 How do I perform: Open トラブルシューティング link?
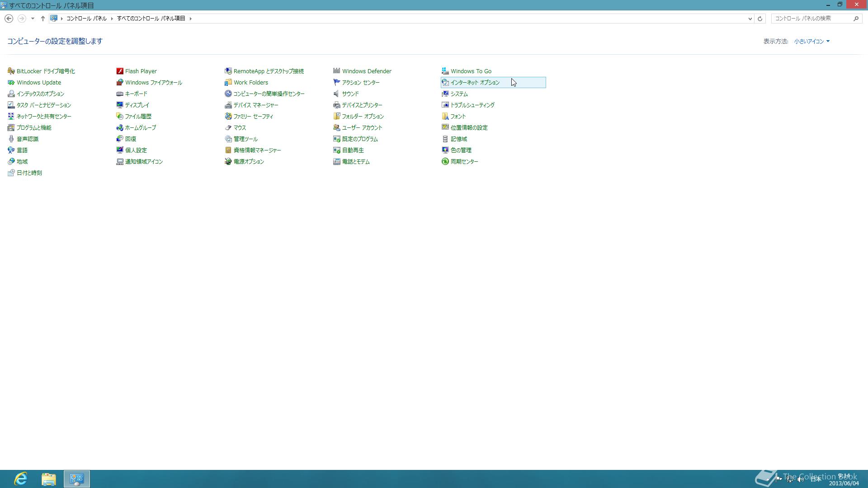pyautogui.click(x=472, y=105)
